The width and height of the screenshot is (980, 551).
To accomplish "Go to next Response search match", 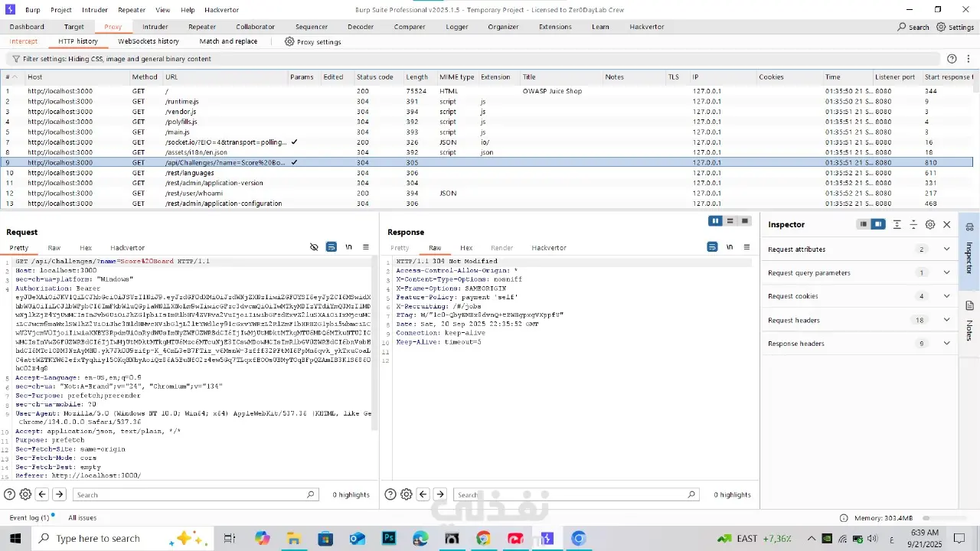I will click(x=440, y=494).
